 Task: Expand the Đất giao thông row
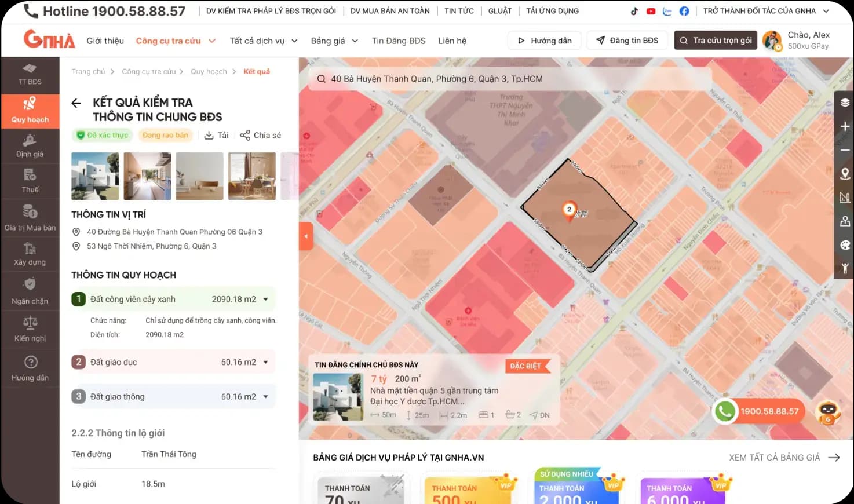266,397
